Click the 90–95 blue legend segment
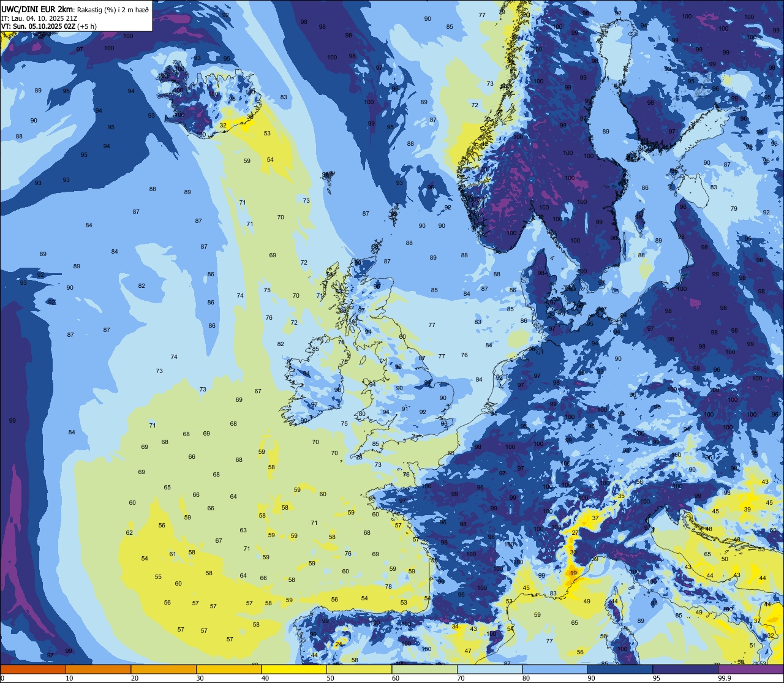This screenshot has height=683, width=784. 620,669
